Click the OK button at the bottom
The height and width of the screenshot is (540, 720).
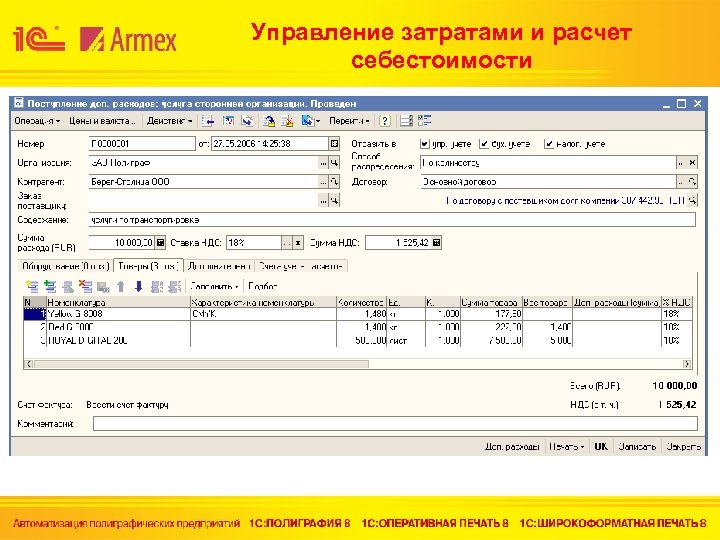[x=601, y=446]
